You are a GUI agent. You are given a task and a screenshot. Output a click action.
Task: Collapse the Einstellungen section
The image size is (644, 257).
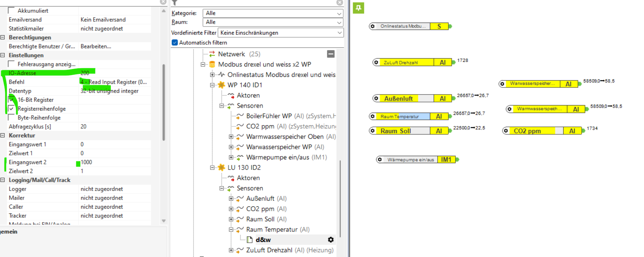(3, 55)
